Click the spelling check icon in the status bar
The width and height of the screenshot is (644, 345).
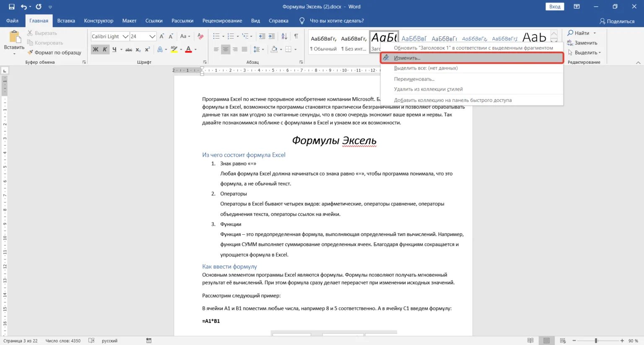coord(91,341)
